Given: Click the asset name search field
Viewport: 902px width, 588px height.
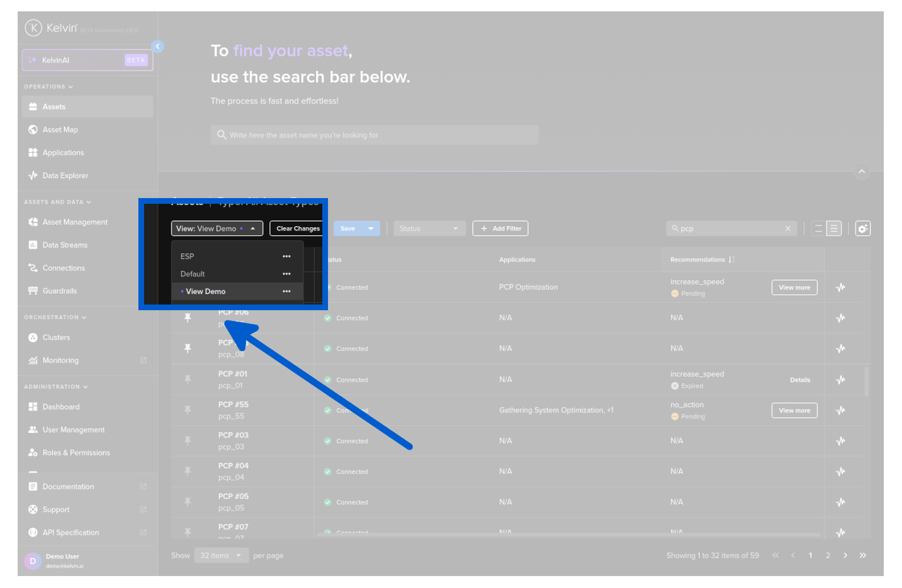Looking at the screenshot, I should (x=374, y=135).
